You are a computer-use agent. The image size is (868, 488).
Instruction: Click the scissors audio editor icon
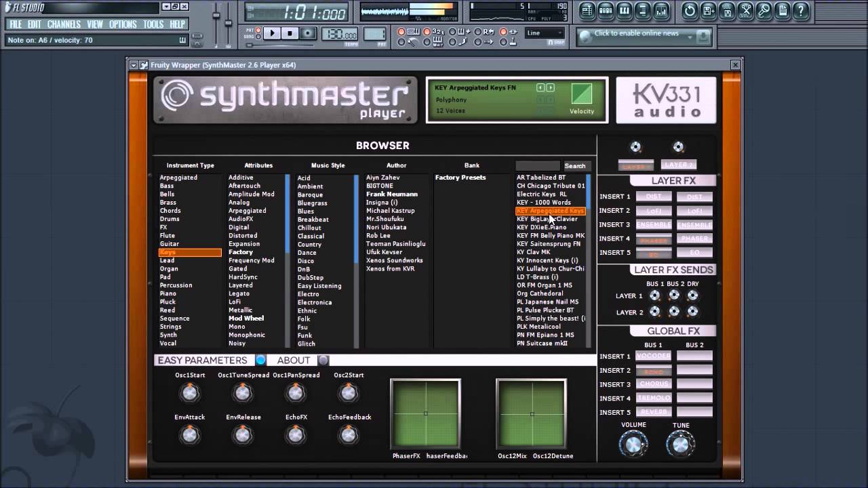point(745,10)
